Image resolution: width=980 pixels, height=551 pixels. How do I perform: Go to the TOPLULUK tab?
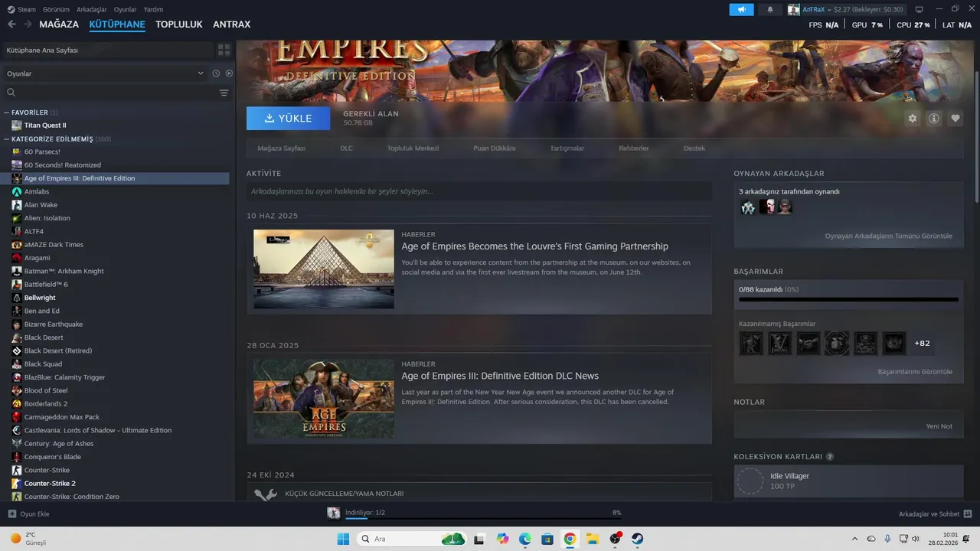(x=179, y=24)
